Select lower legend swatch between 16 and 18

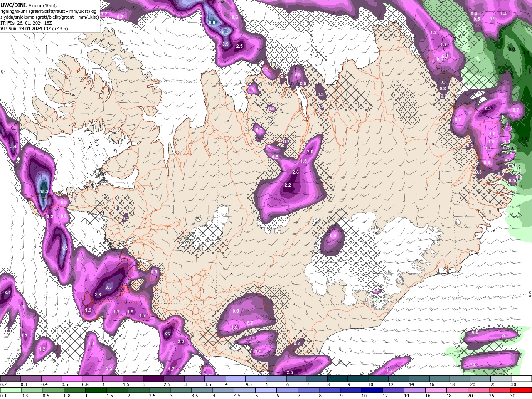coord(436,390)
